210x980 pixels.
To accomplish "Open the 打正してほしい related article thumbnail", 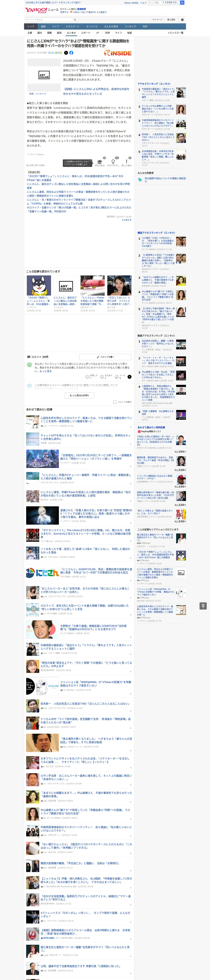I will click(119, 286).
